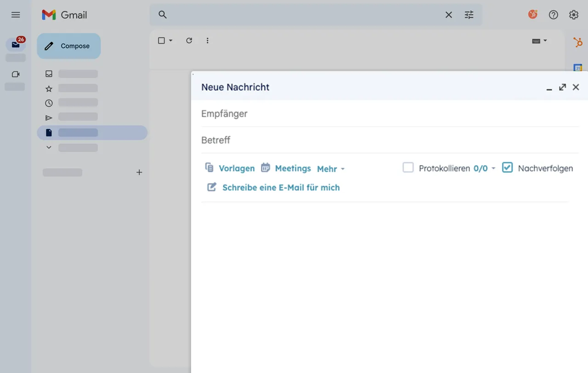The height and width of the screenshot is (373, 588).
Task: Click the Betreff subject field
Action: [x=390, y=140]
